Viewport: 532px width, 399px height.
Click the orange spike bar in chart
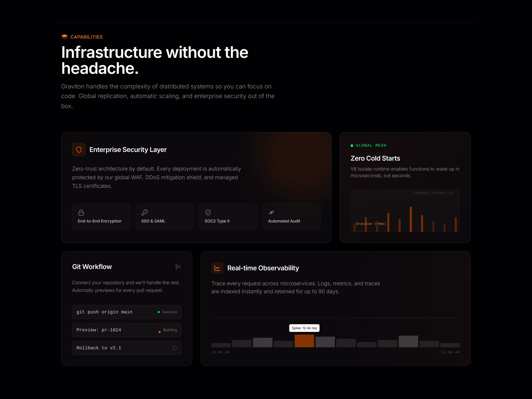(304, 341)
